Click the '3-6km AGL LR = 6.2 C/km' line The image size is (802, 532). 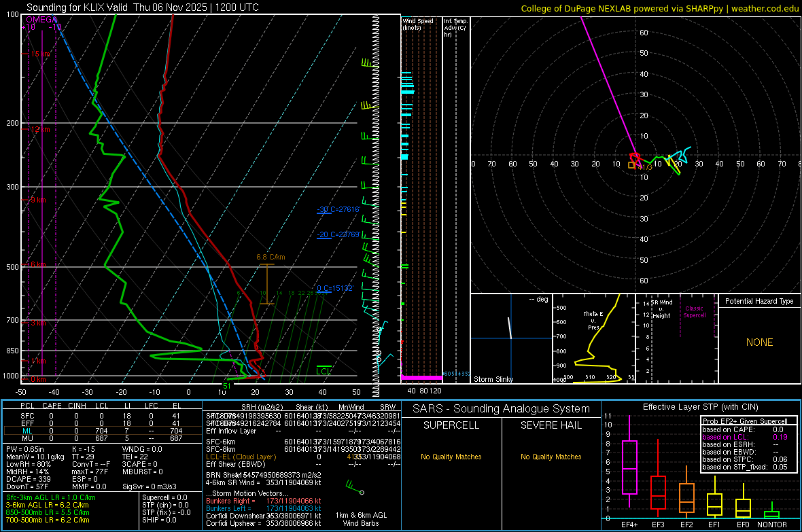(47, 505)
